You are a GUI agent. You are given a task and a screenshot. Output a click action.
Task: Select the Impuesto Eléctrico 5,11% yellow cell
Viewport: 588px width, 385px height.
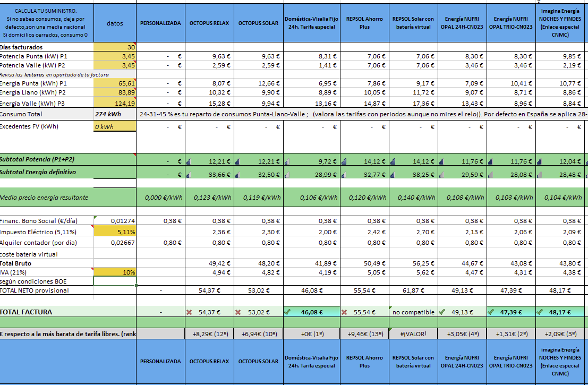(x=115, y=232)
